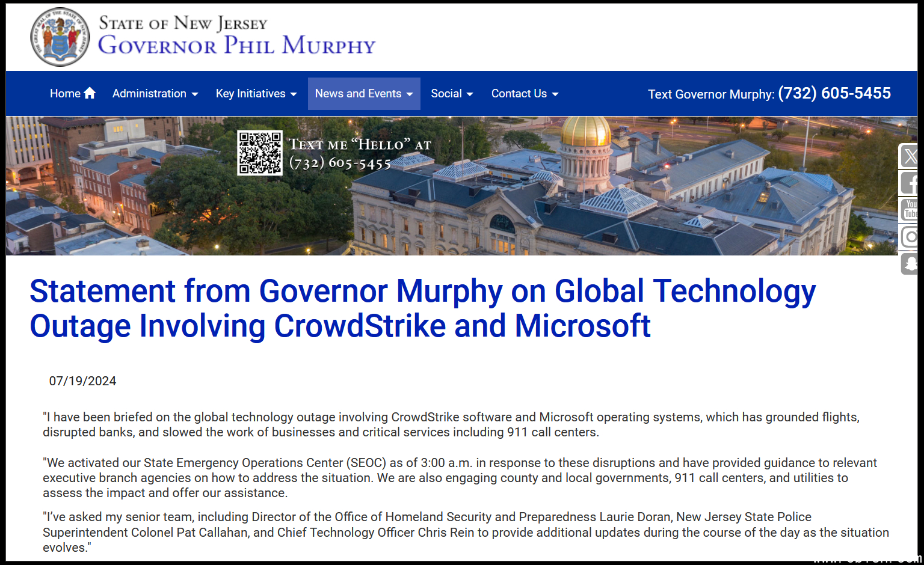Expand the Social dropdown menu
Screen dimensions: 924x565
pos(452,94)
